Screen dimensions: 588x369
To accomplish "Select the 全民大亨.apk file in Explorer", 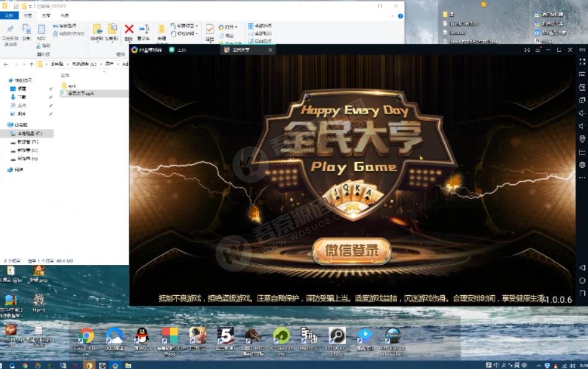I will point(81,94).
